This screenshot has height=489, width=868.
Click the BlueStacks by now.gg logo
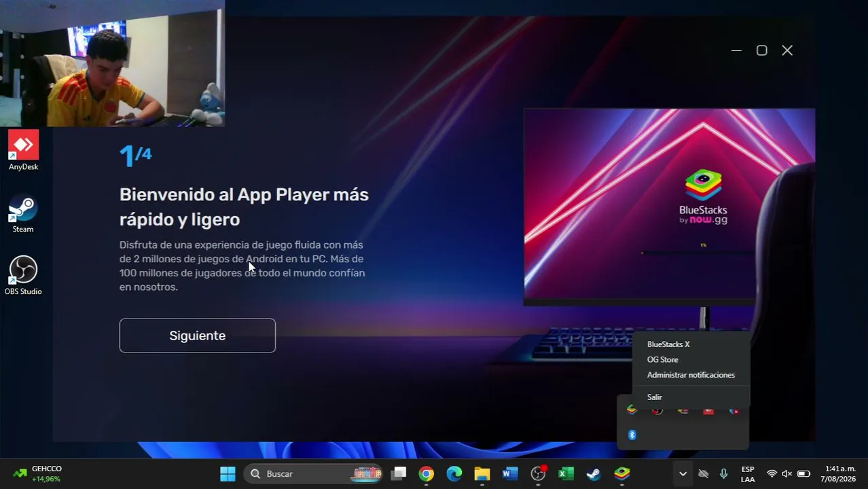[x=703, y=197]
